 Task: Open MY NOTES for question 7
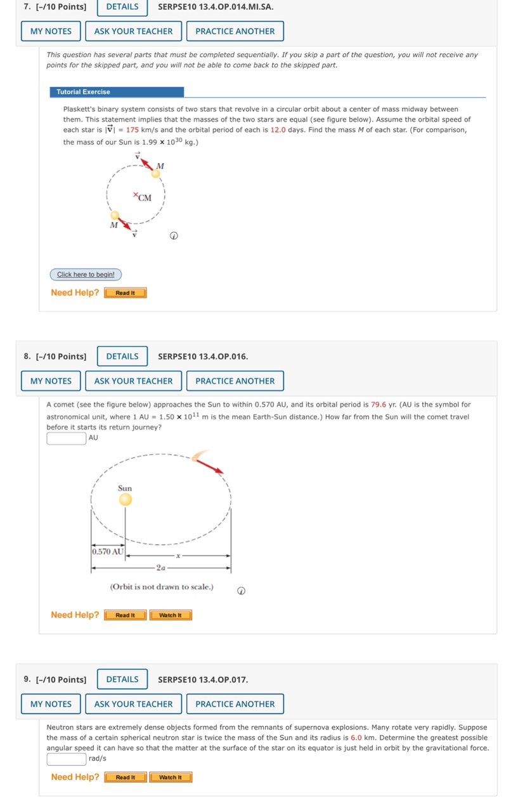[x=50, y=30]
